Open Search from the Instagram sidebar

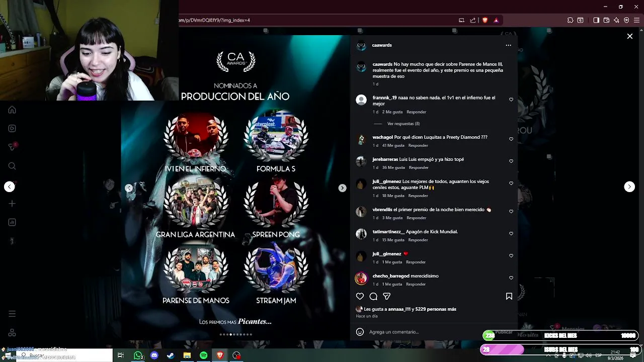click(12, 166)
